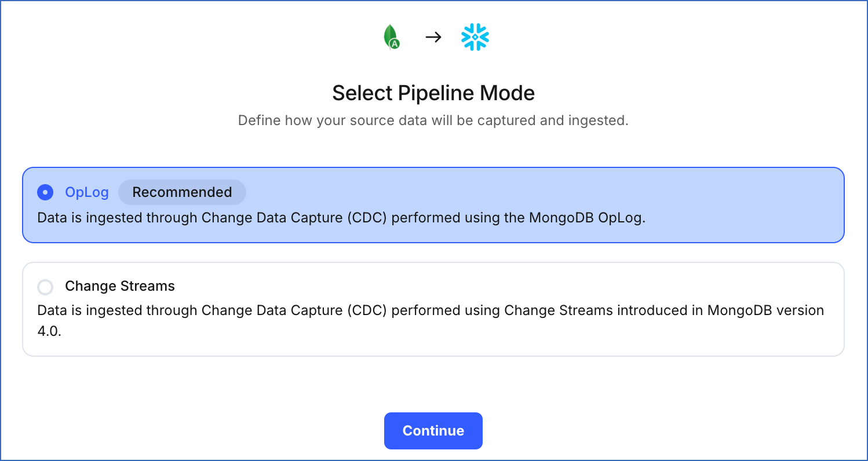Click the pipeline mode subtitle text

(x=433, y=120)
